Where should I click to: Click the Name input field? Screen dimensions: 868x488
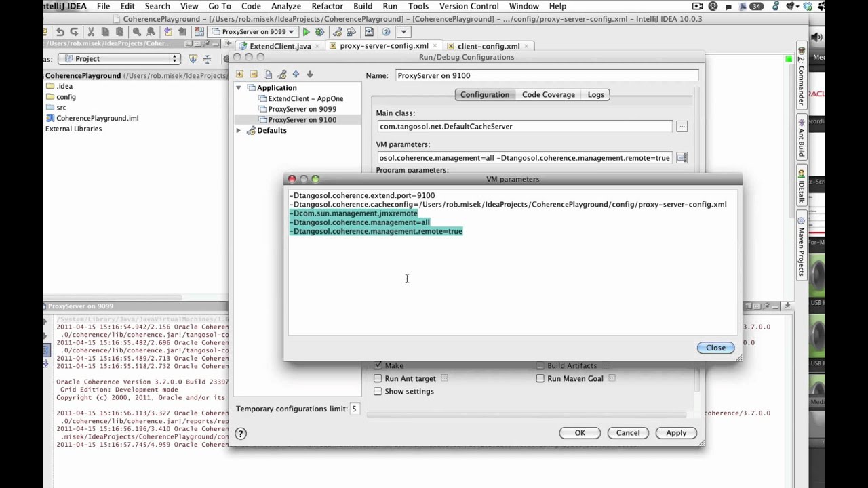click(547, 75)
